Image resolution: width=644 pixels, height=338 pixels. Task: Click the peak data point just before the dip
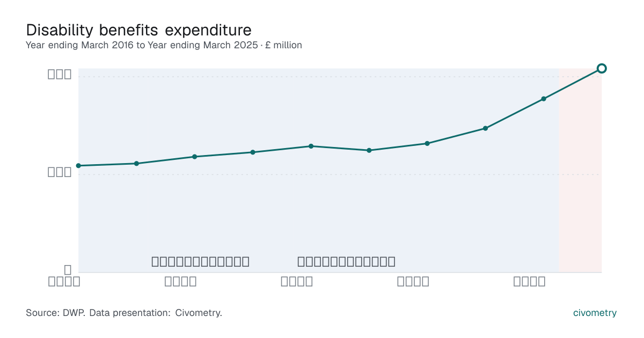[x=311, y=146]
